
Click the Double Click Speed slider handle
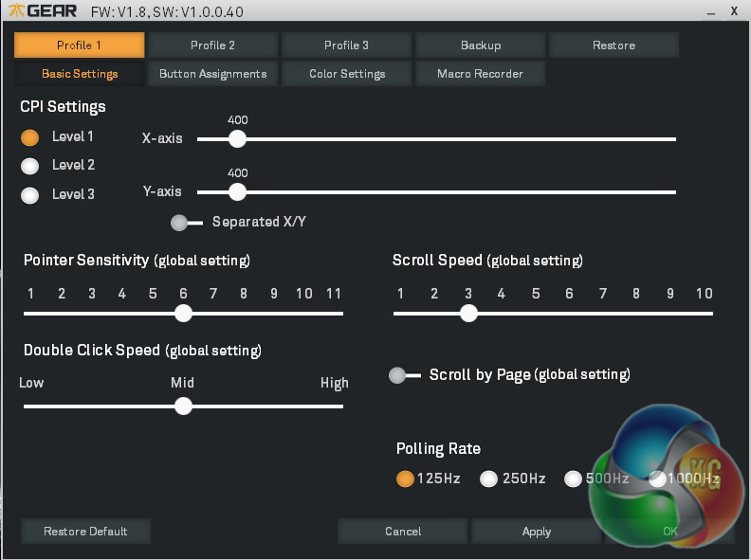pyautogui.click(x=183, y=406)
